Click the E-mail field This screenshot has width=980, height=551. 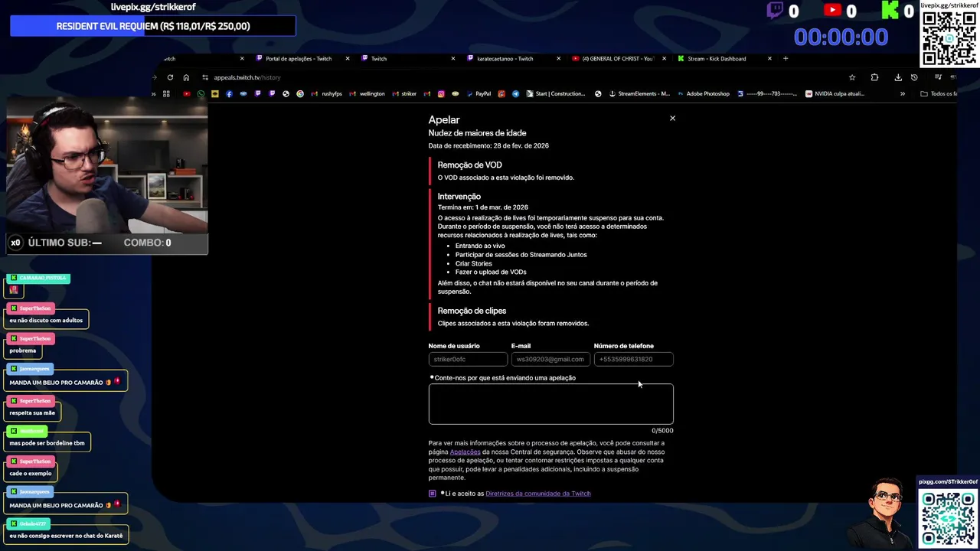click(x=550, y=359)
